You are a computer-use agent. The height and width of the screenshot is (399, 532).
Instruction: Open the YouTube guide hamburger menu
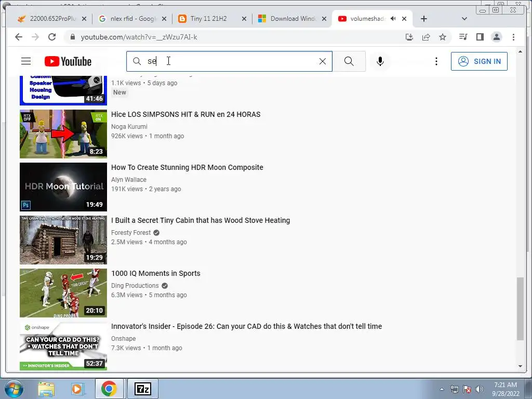point(26,61)
